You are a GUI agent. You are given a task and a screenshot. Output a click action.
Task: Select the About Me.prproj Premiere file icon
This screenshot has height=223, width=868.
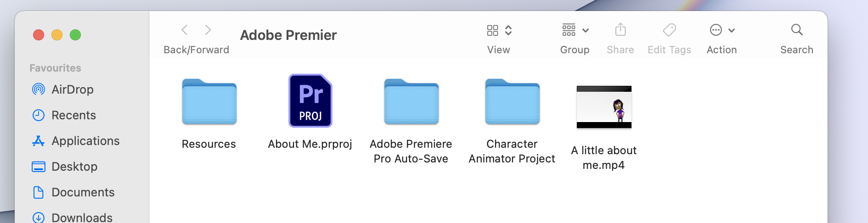click(x=310, y=100)
